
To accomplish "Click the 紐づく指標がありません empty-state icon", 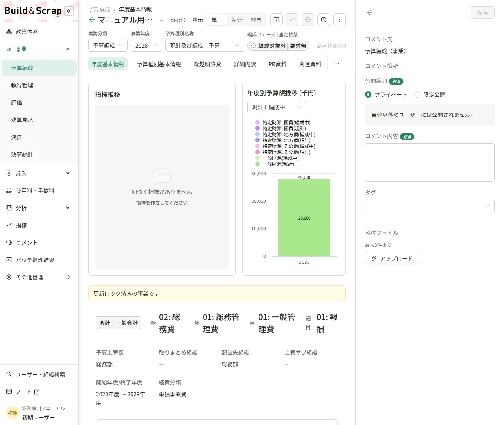I will click(x=162, y=176).
